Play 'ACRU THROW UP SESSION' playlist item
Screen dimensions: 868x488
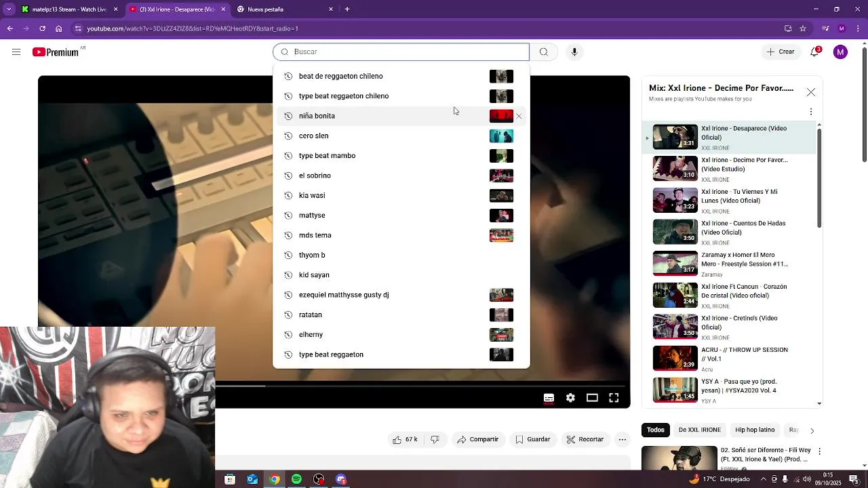click(729, 359)
